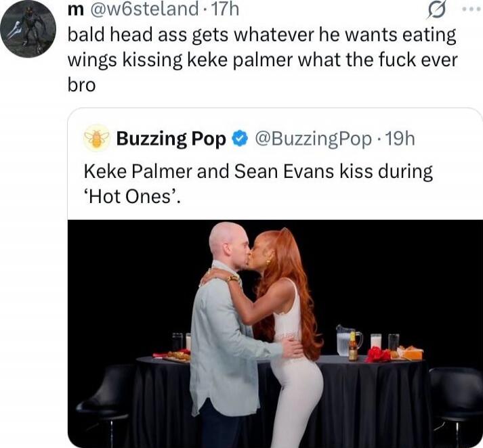Click the plate of wings on the table's left
This screenshot has height=448, width=483.
pos(177,357)
